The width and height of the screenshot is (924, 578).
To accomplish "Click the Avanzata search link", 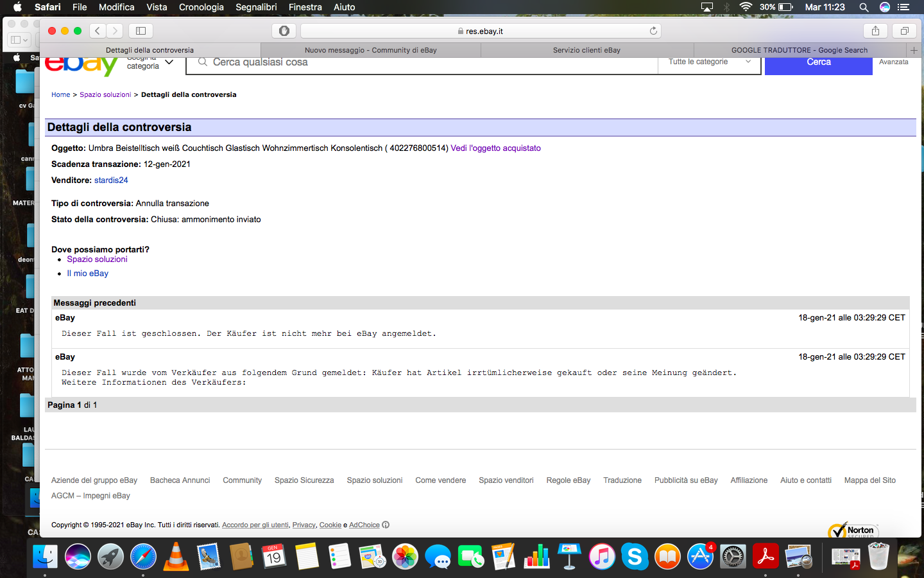I will [x=894, y=62].
